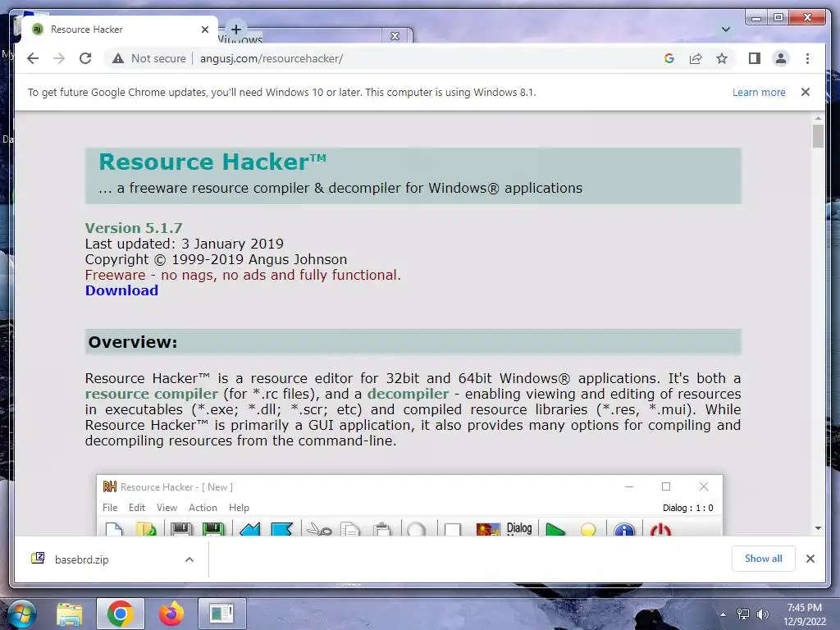The image size is (840, 630).
Task: Click the network tray icon
Action: pyautogui.click(x=743, y=614)
